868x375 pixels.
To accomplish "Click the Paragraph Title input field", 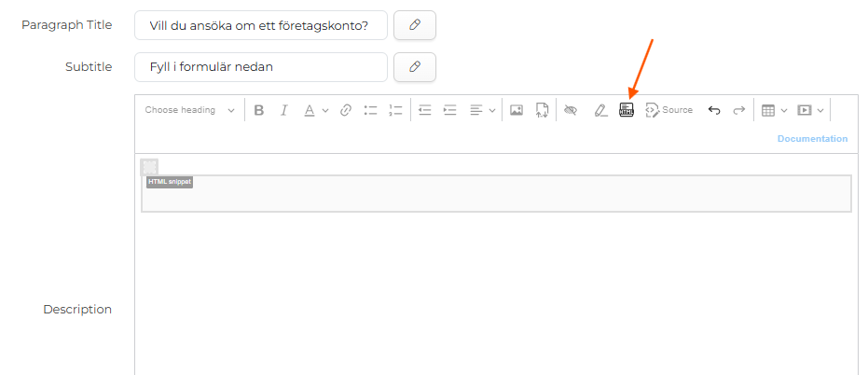I will pos(261,25).
